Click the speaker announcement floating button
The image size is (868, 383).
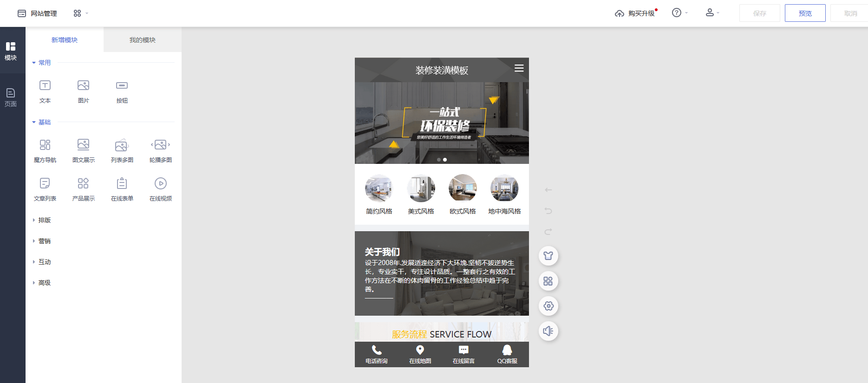click(548, 331)
